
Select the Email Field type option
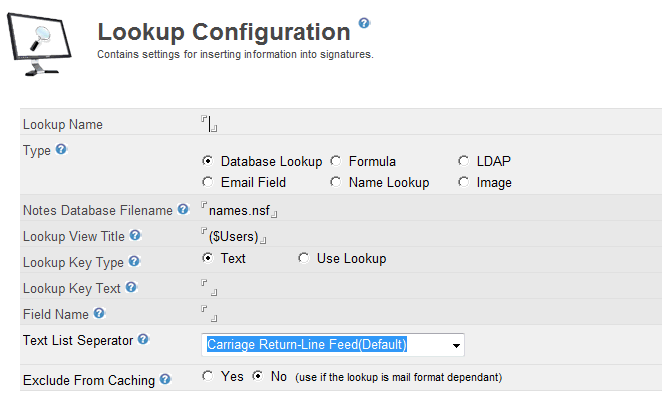coord(208,182)
